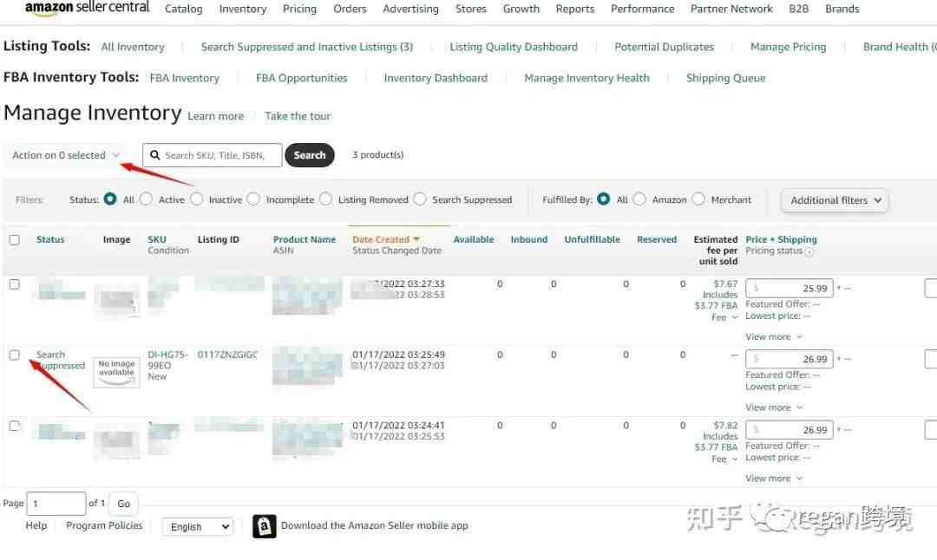Select the 'Active' status filter
Image resolution: width=937 pixels, height=560 pixels.
(x=146, y=199)
